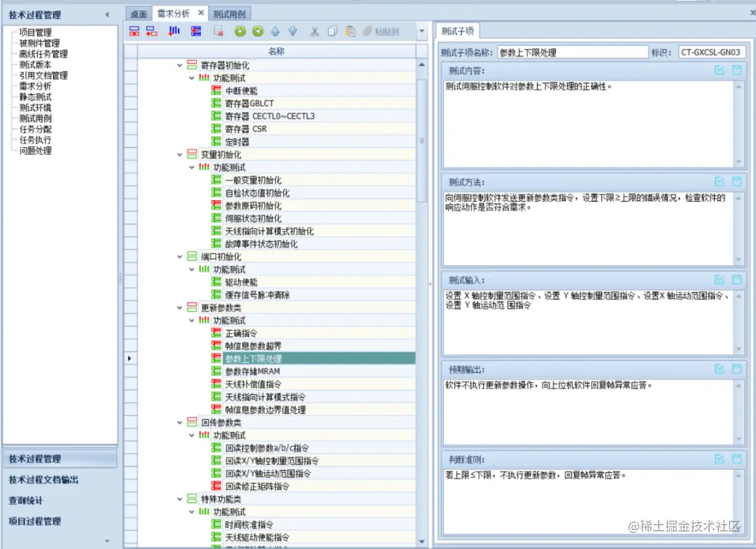Click the 粘贴到 toolbar button
This screenshot has width=756, height=549.
pyautogui.click(x=381, y=32)
